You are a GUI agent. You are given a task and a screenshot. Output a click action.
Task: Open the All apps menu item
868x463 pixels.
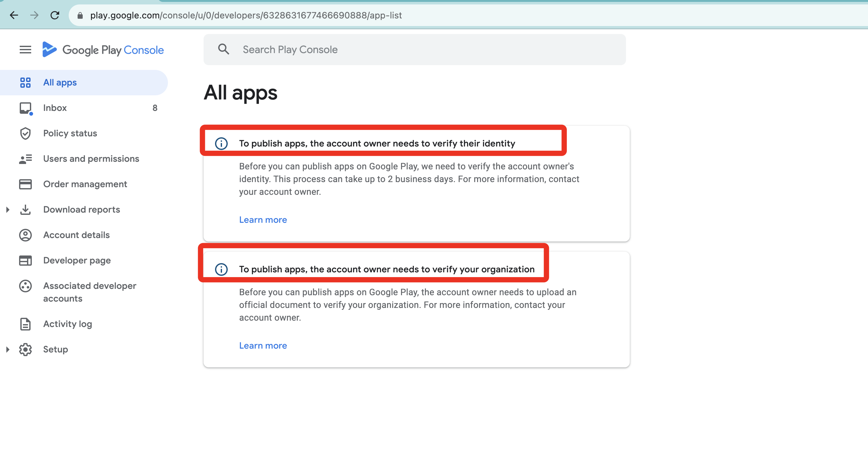60,83
